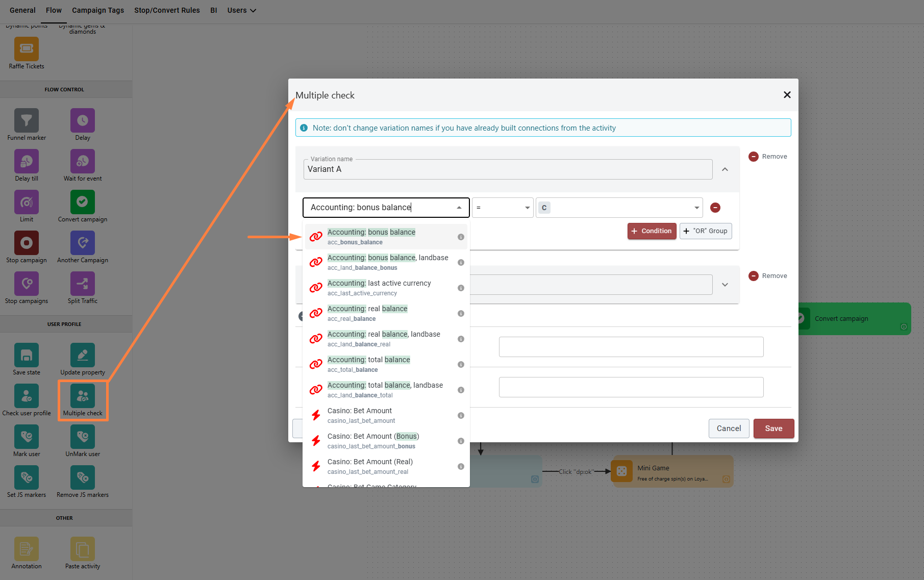Select the Mark user icon
Screen dimensions: 924x580
(x=27, y=437)
